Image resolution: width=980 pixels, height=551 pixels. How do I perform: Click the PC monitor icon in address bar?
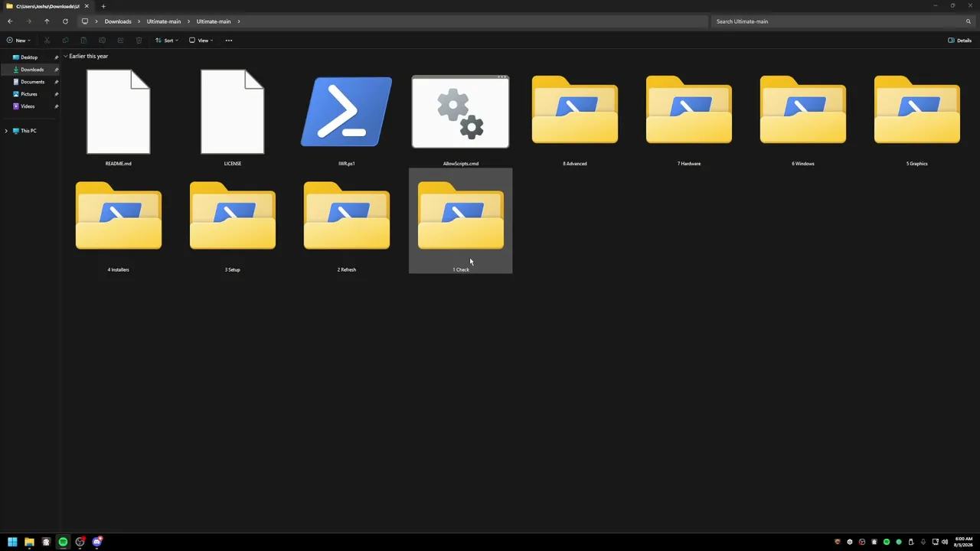click(85, 21)
